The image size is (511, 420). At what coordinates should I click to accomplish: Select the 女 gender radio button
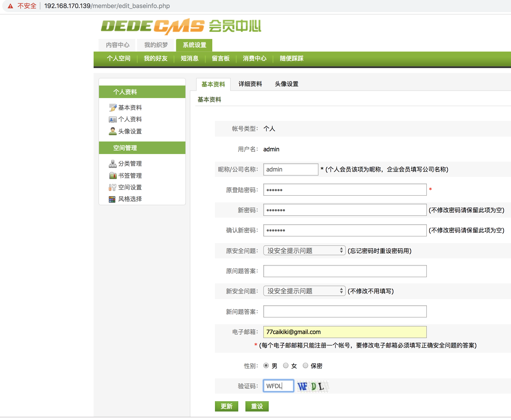286,366
